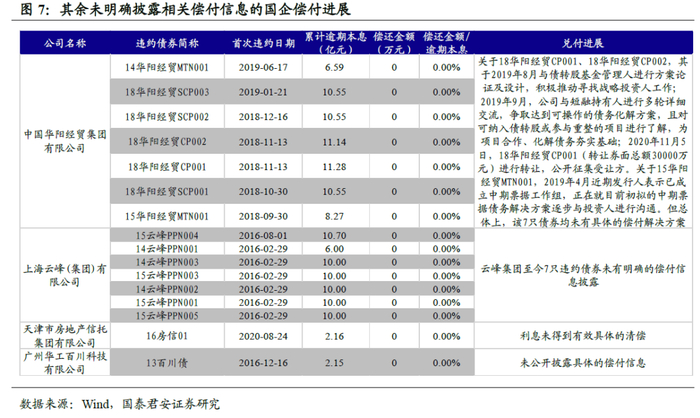The height and width of the screenshot is (418, 700).
Task: Click bond name 15云峰PPN005
Action: pos(167,316)
